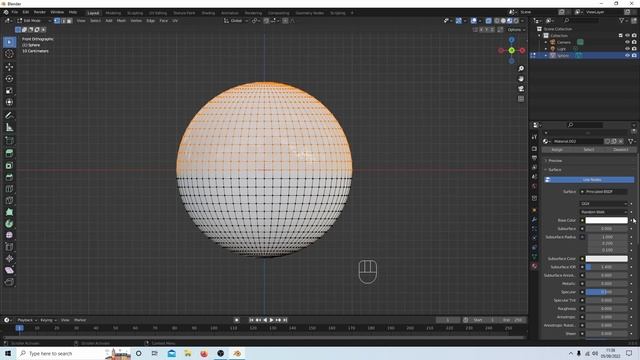Select the Shear tool
Viewport: 640px width, 360px height.
(x=9, y=270)
